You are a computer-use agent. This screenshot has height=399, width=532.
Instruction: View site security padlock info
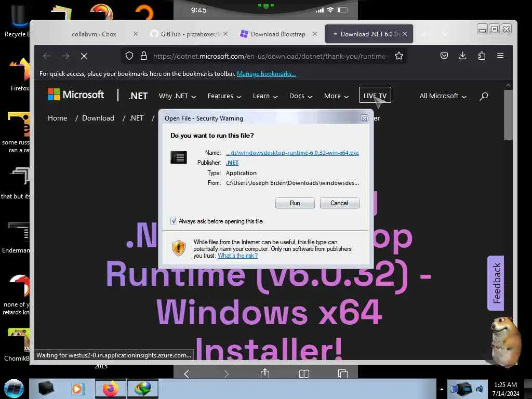pos(144,56)
